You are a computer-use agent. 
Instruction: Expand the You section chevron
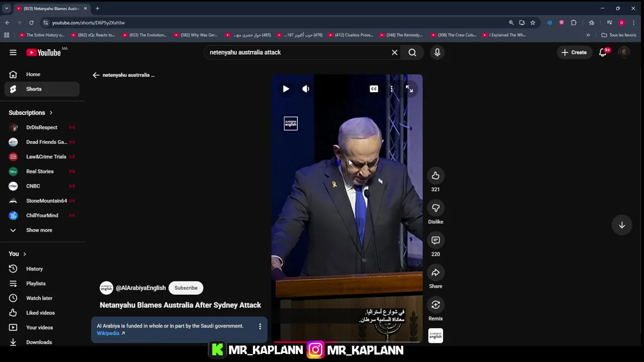(24, 254)
